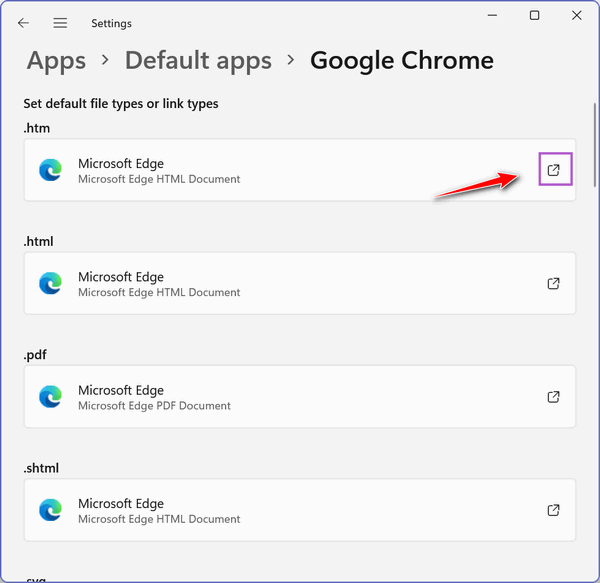The image size is (600, 583).
Task: Choose default app for .pdf card
Action: click(300, 397)
